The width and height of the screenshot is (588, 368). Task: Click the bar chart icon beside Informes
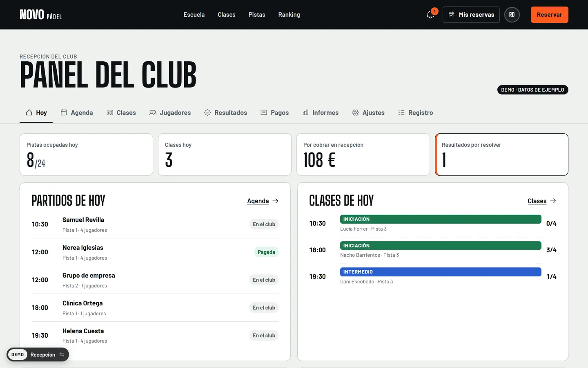305,112
